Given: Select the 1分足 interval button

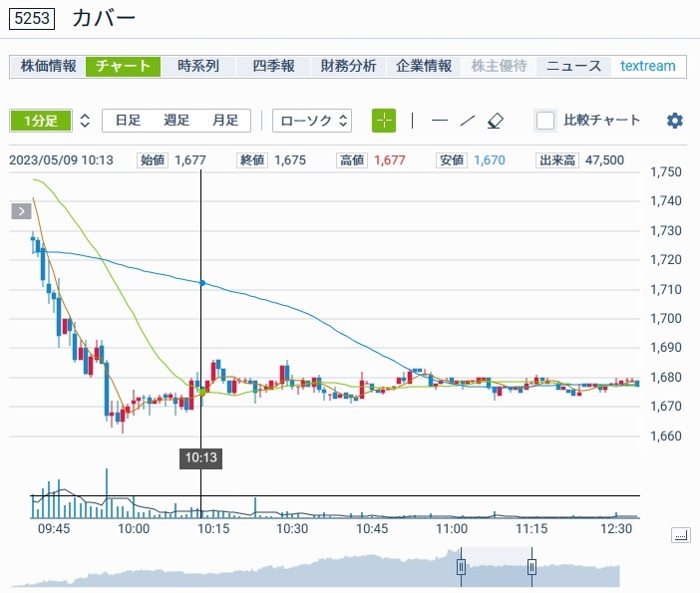Looking at the screenshot, I should click(41, 121).
